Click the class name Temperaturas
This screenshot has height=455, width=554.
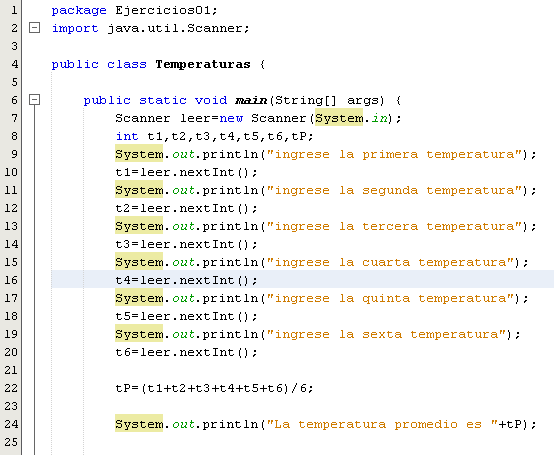(203, 65)
